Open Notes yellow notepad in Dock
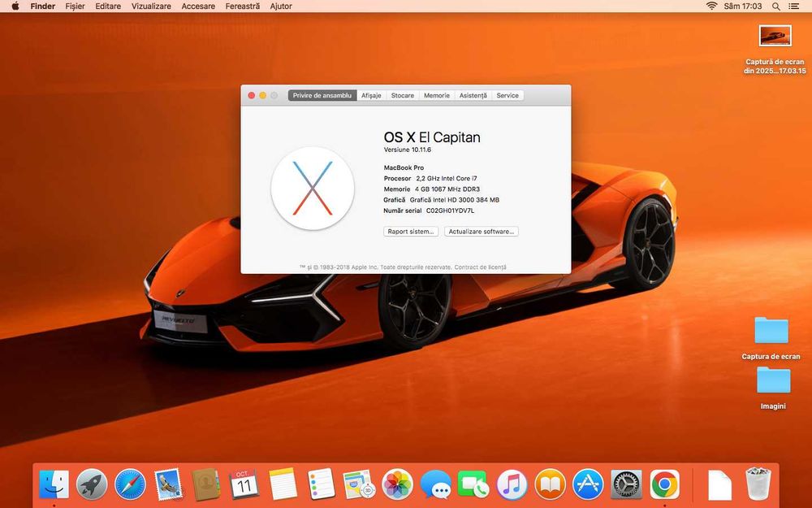The height and width of the screenshot is (508, 812). click(x=283, y=484)
